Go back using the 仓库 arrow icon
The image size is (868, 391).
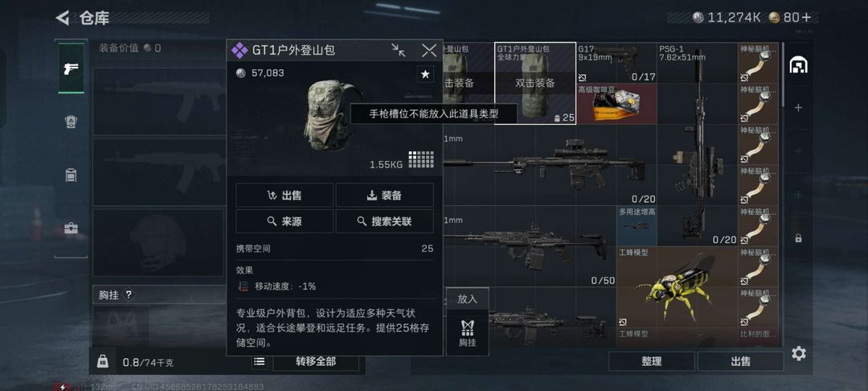(63, 18)
